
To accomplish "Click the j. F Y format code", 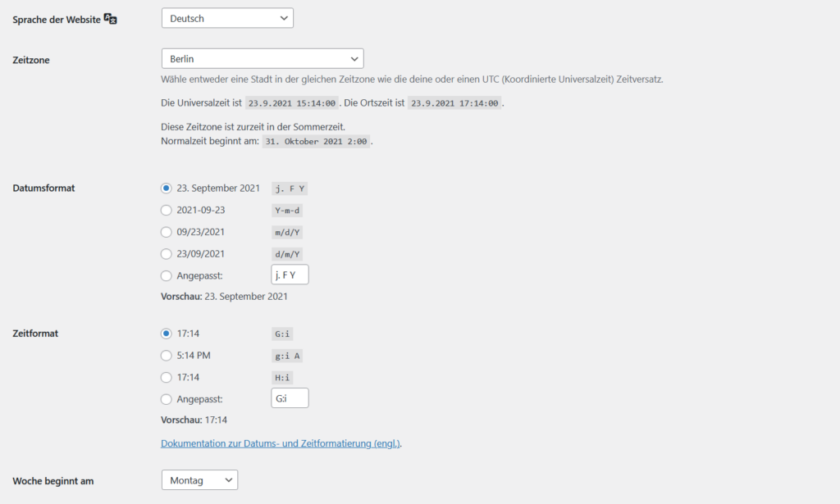I will [x=290, y=188].
